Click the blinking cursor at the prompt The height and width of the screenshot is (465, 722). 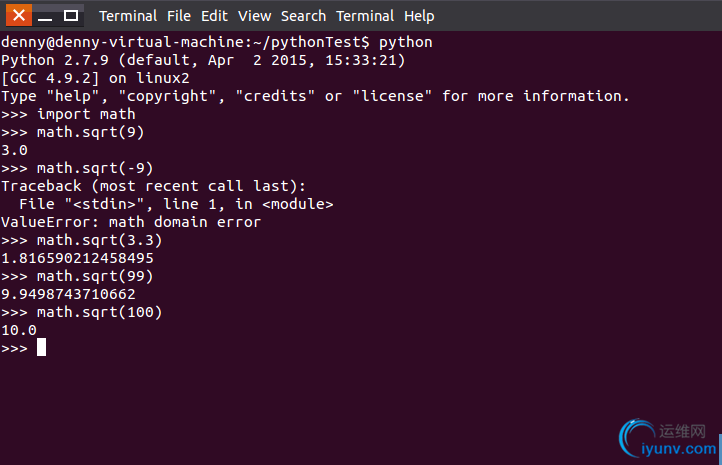pos(41,347)
